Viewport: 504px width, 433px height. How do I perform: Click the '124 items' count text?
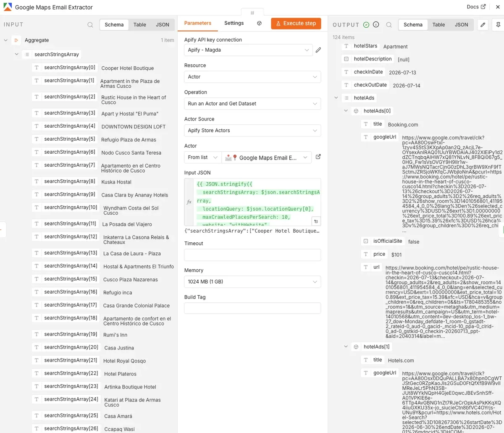click(x=344, y=37)
